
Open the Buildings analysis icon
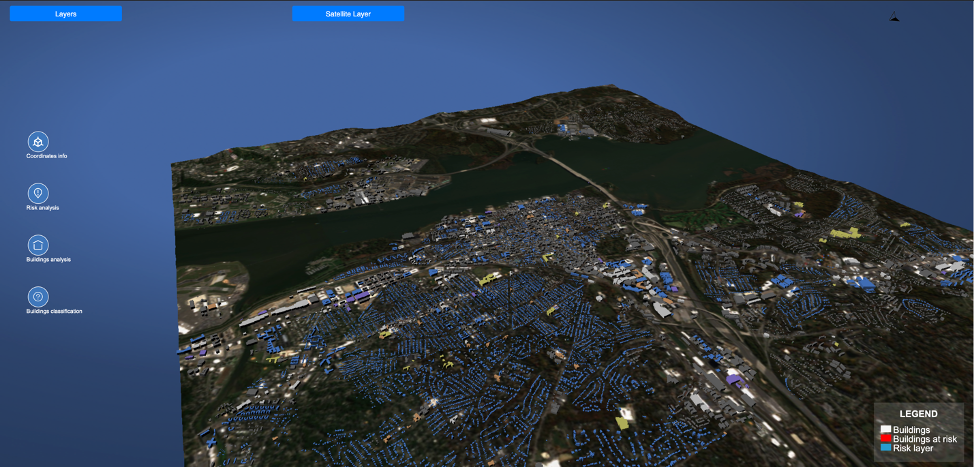pos(39,245)
